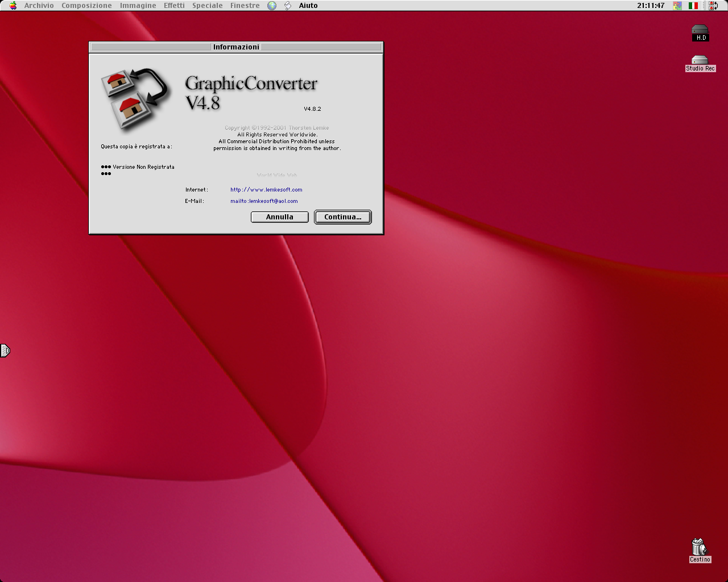Open the application switcher menu icon
Image resolution: width=728 pixels, height=582 pixels.
713,6
